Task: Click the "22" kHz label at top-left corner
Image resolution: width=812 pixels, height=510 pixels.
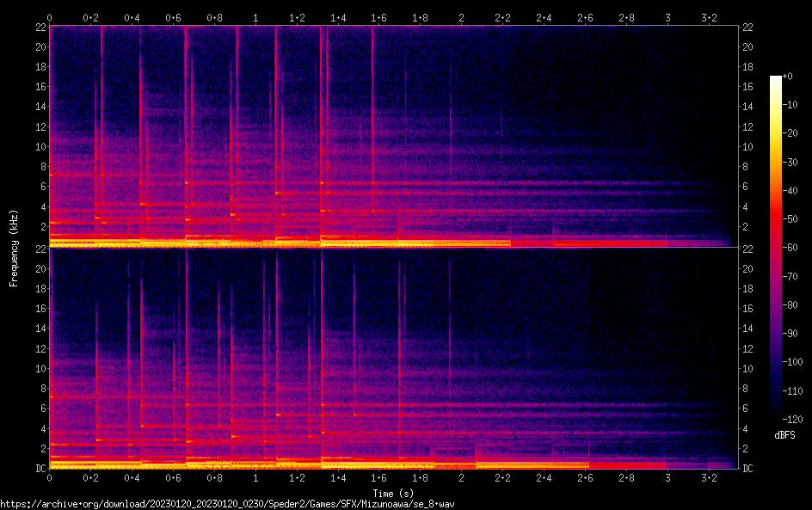Action: pos(38,27)
